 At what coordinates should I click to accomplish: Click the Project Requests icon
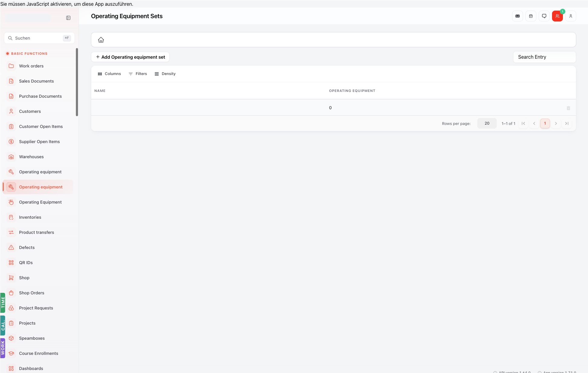click(11, 308)
